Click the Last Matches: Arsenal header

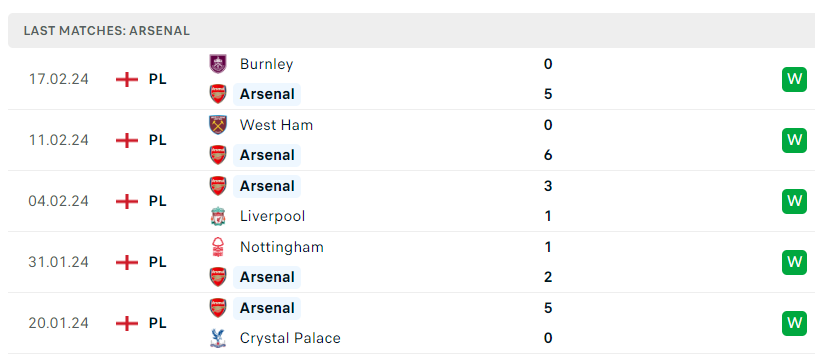(107, 31)
